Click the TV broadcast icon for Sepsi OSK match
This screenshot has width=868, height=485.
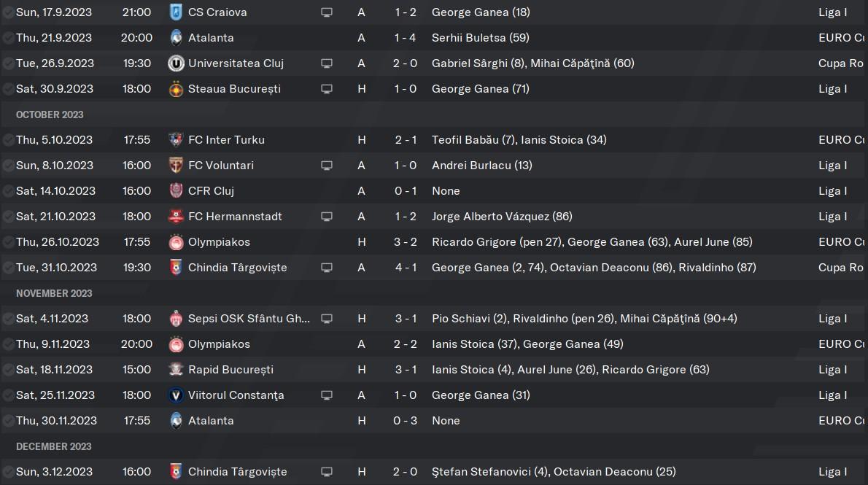pos(327,319)
